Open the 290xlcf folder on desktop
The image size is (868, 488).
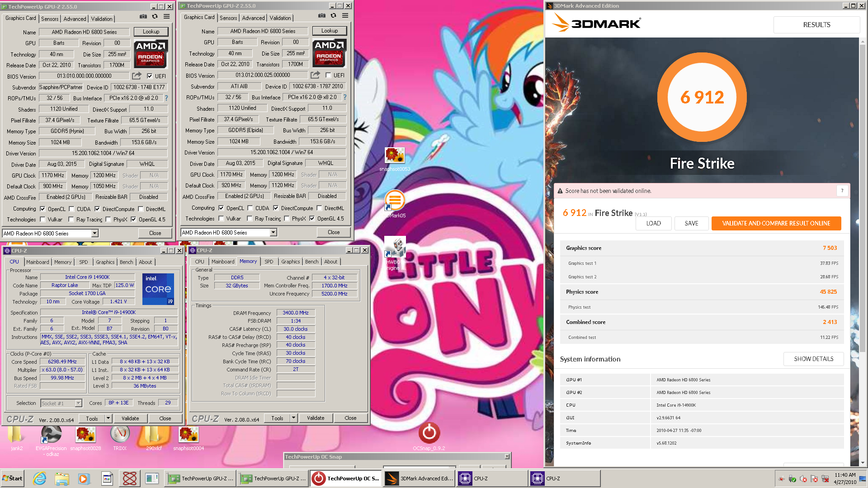(x=154, y=437)
